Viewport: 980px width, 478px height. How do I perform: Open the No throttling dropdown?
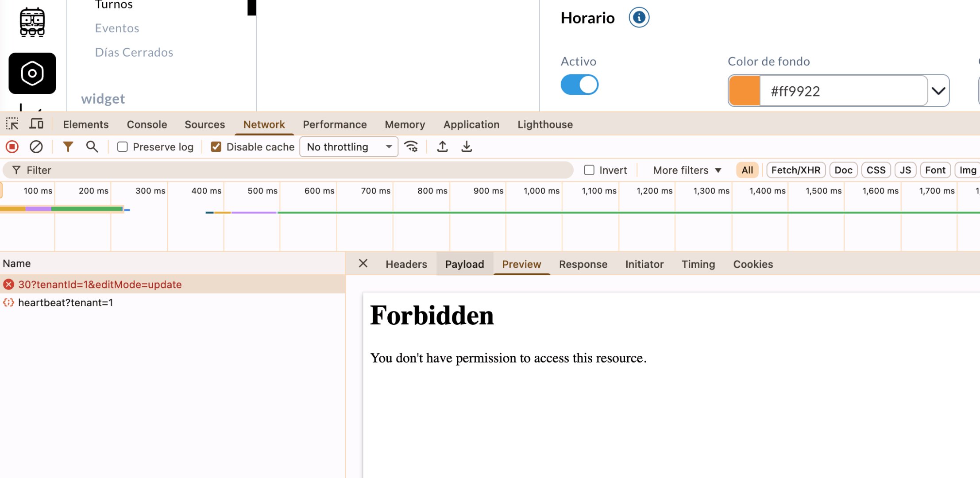tap(349, 146)
